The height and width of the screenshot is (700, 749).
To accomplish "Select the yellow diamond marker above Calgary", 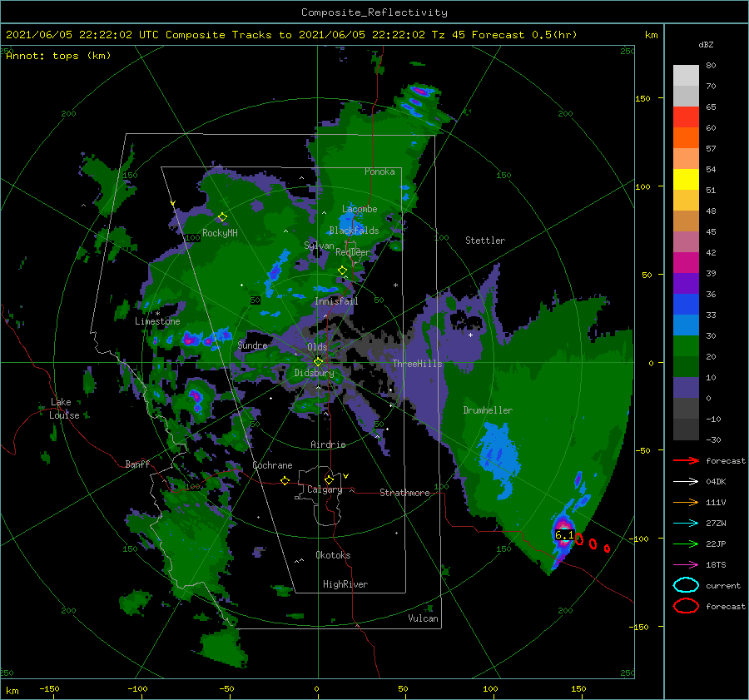I will [329, 479].
